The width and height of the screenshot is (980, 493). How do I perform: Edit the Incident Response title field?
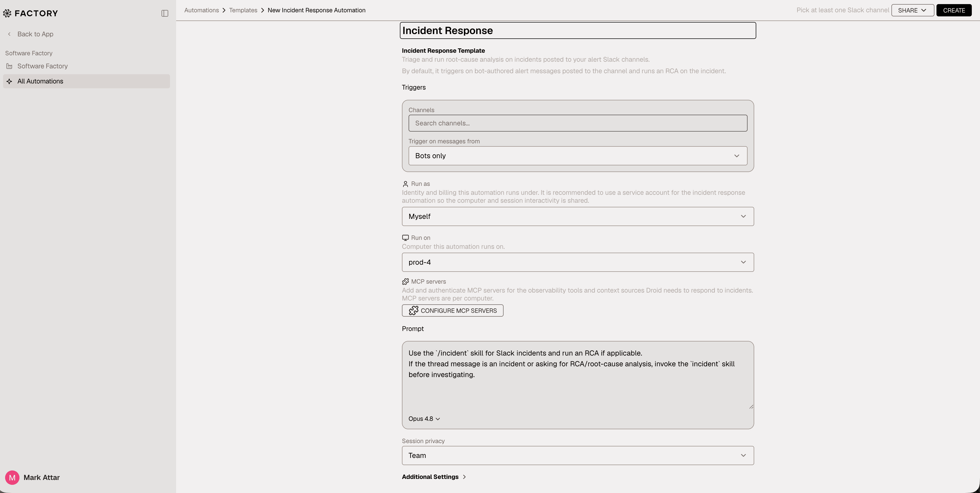[x=578, y=30]
